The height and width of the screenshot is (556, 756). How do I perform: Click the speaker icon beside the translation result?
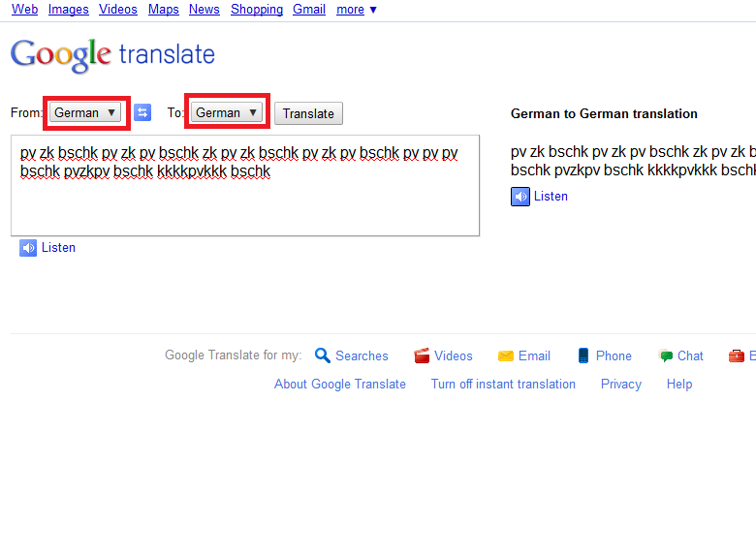520,197
